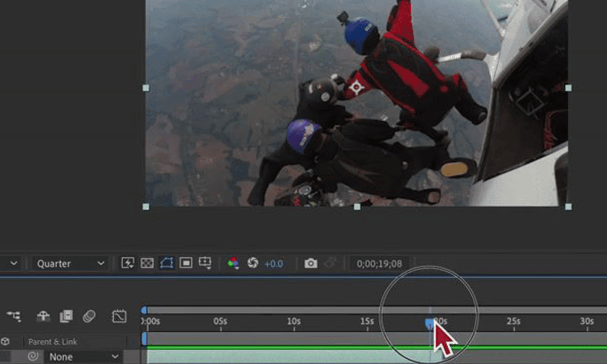Take a snapshot with the camera icon
The height and width of the screenshot is (364, 607).
coord(311,263)
